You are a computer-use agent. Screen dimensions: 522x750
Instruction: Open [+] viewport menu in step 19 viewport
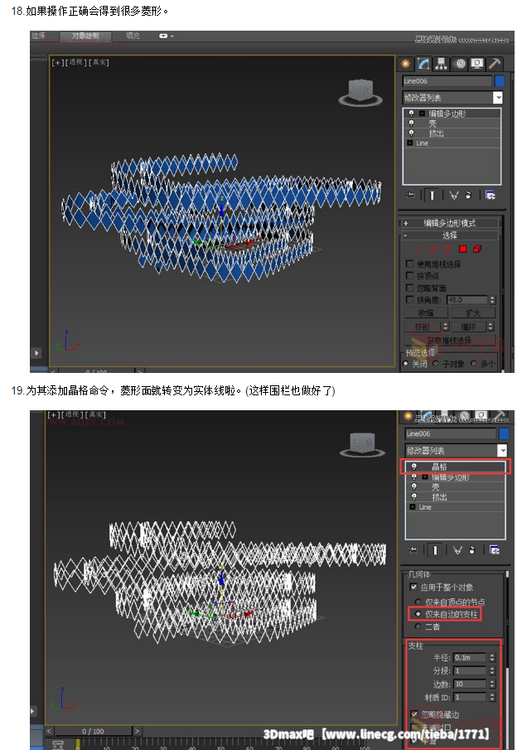tap(54, 414)
